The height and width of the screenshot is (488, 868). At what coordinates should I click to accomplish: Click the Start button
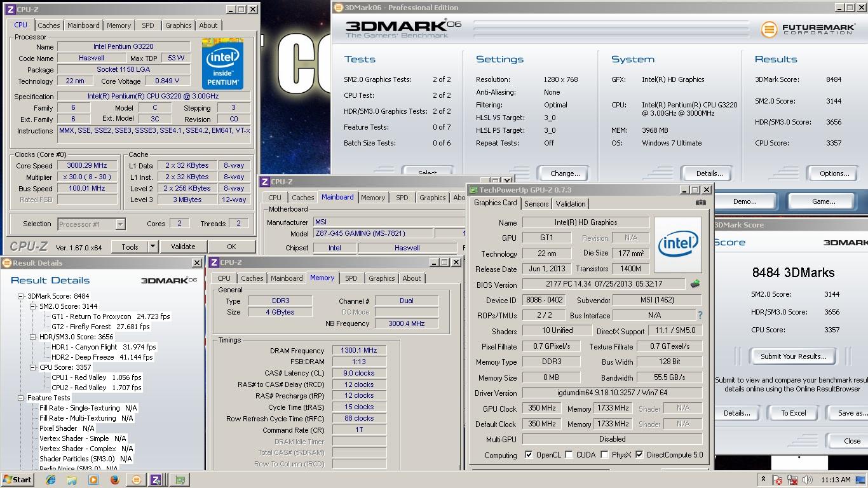coord(17,480)
